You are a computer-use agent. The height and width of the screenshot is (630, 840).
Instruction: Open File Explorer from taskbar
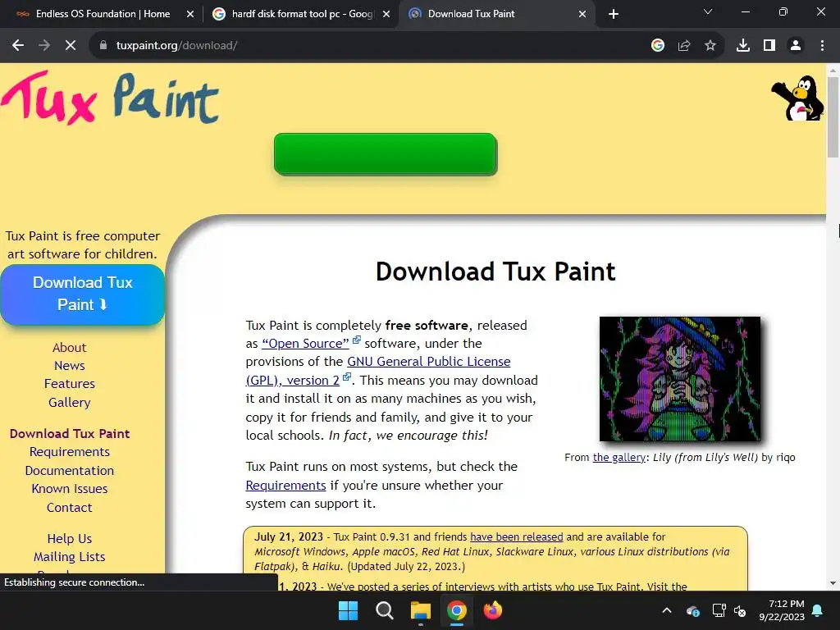421,610
